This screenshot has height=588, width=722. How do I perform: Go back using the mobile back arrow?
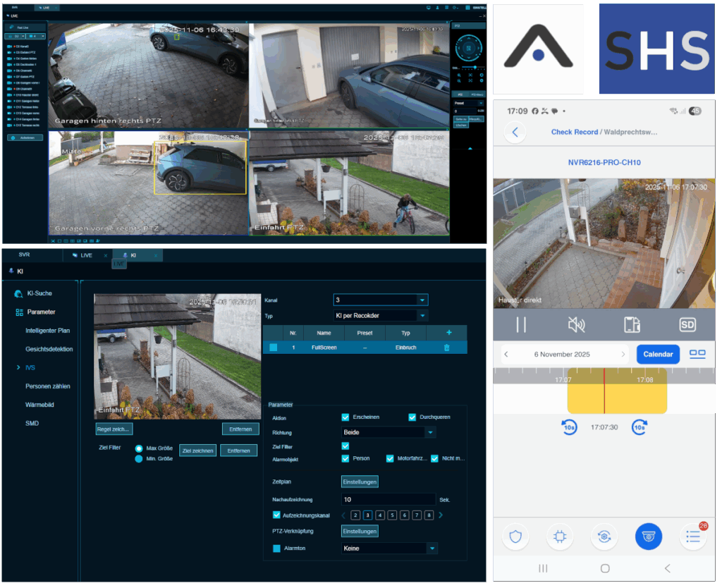point(515,132)
